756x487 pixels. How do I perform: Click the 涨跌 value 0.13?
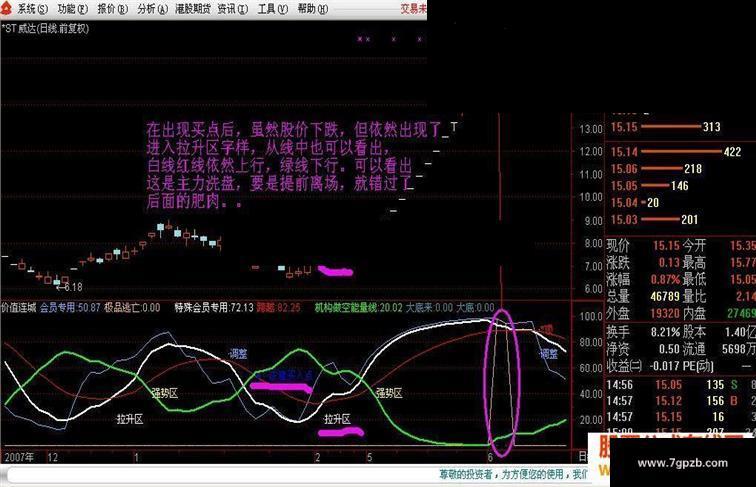click(x=669, y=263)
